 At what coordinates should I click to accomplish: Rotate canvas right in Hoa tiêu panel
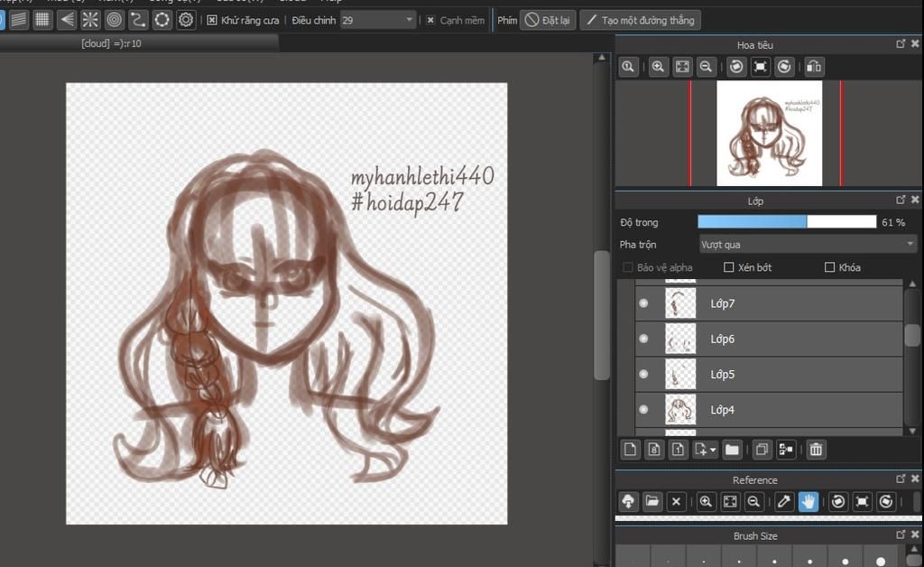(x=784, y=67)
